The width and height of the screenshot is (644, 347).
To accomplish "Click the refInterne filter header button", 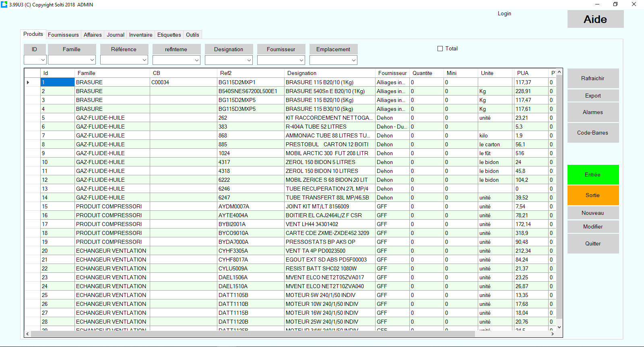I will pos(176,49).
